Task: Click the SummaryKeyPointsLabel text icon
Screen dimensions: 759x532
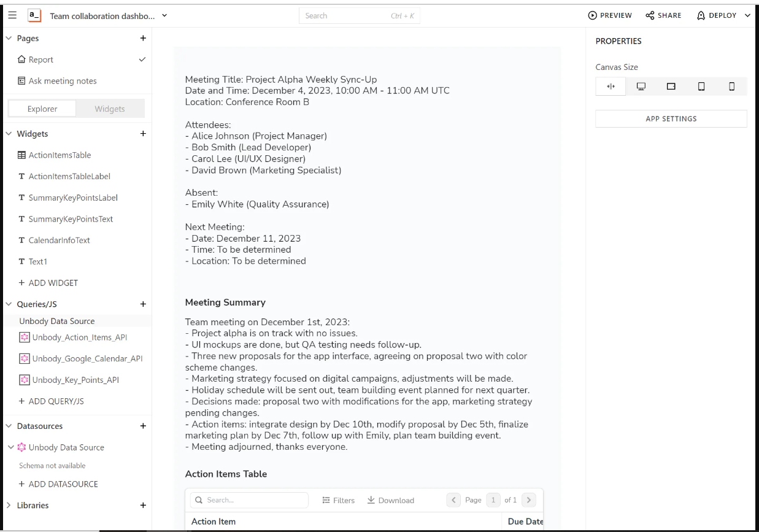Action: tap(22, 198)
